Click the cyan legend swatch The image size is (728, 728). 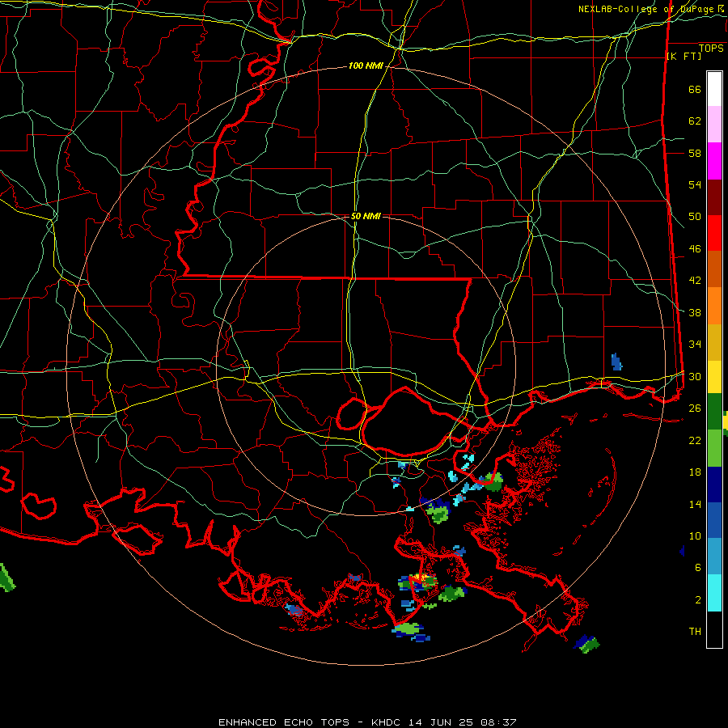[x=714, y=594]
